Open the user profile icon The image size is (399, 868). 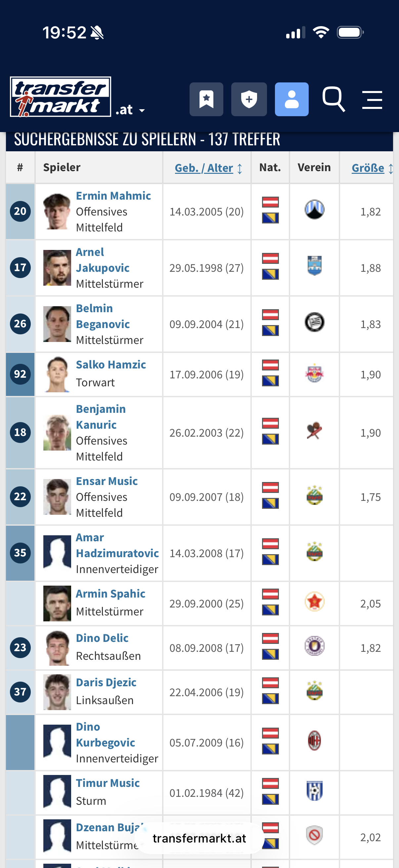(291, 99)
